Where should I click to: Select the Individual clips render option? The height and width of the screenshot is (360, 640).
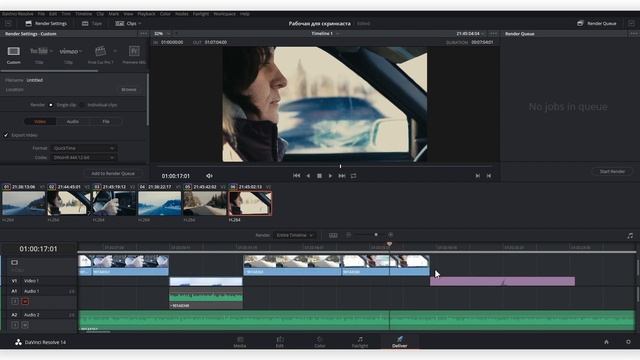tap(82, 105)
